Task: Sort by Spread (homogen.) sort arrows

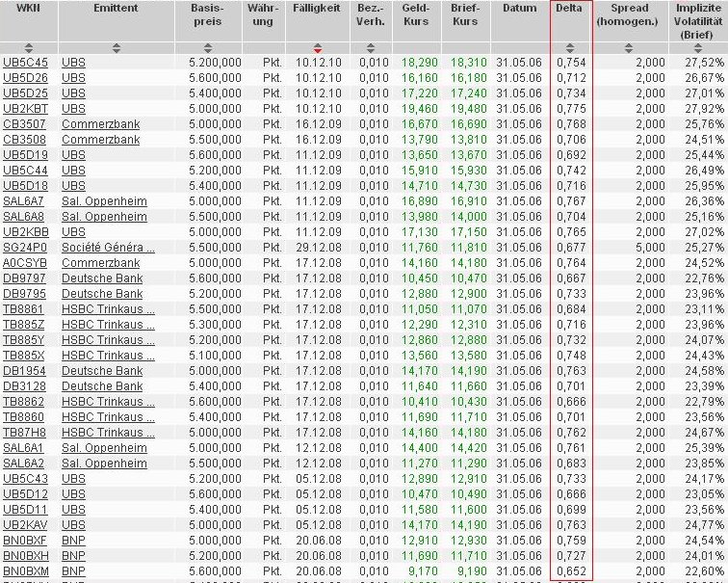Action: tap(629, 47)
